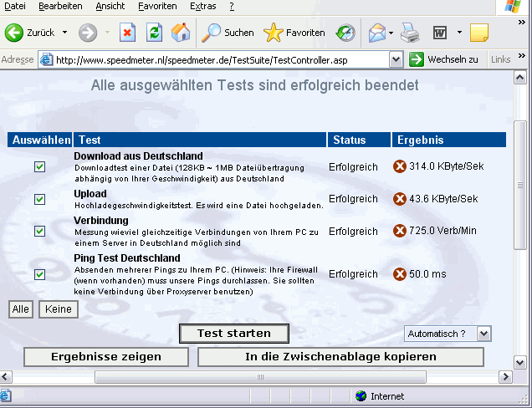Click the Ping Test Deutschland heading
This screenshot has height=408, width=532.
127,258
